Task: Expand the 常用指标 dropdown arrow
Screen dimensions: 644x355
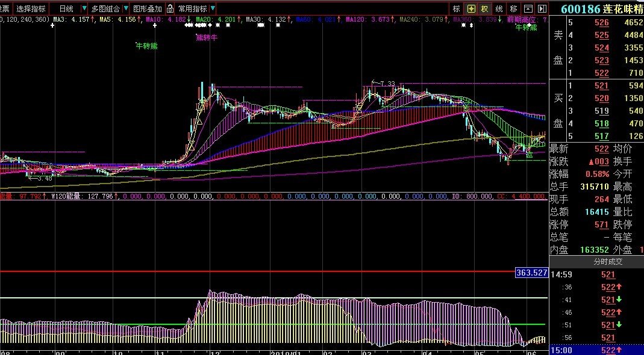Action: coord(213,9)
